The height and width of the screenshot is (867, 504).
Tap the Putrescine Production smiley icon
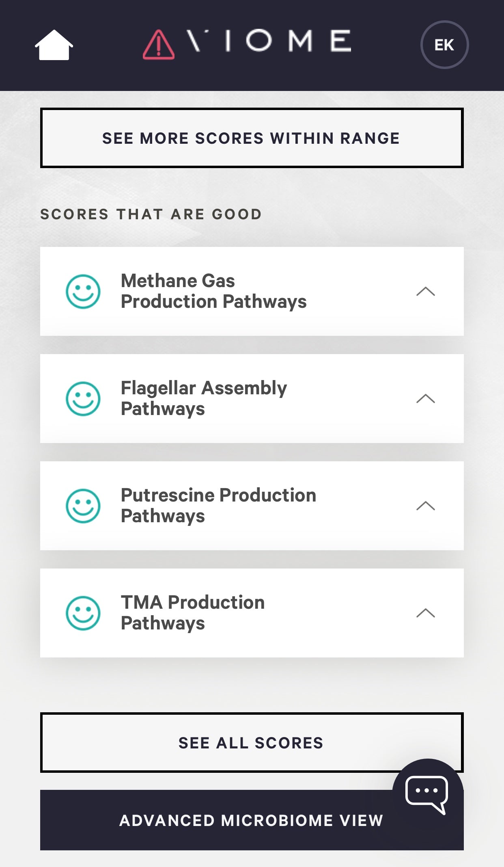(83, 506)
